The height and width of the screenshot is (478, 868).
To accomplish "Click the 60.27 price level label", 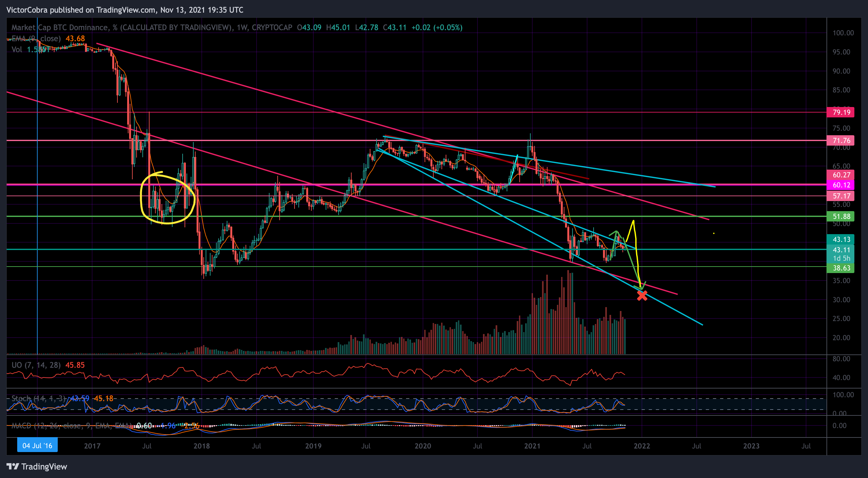I will (840, 175).
